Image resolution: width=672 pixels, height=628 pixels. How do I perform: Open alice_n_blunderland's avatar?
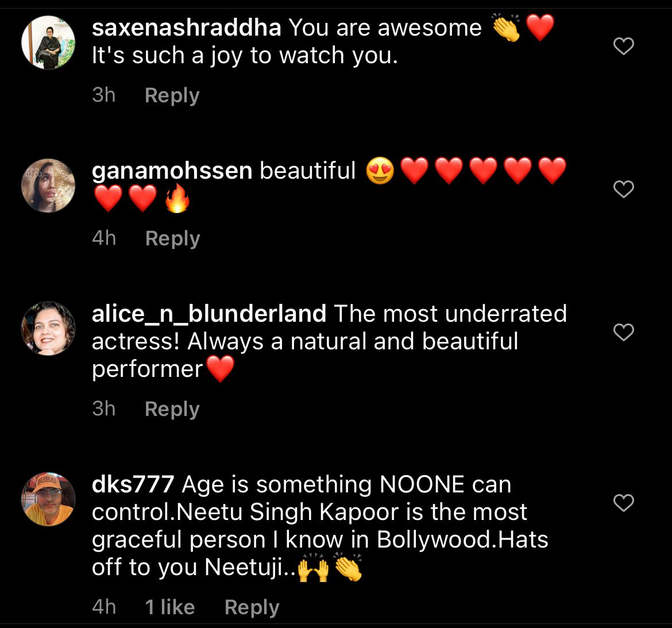coord(48,329)
